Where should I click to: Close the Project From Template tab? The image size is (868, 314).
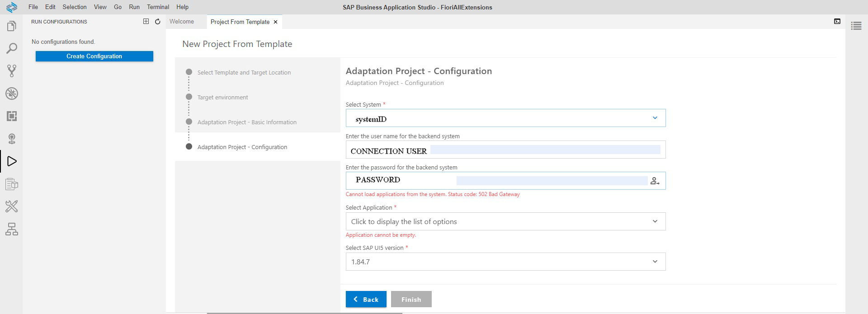[x=275, y=22]
